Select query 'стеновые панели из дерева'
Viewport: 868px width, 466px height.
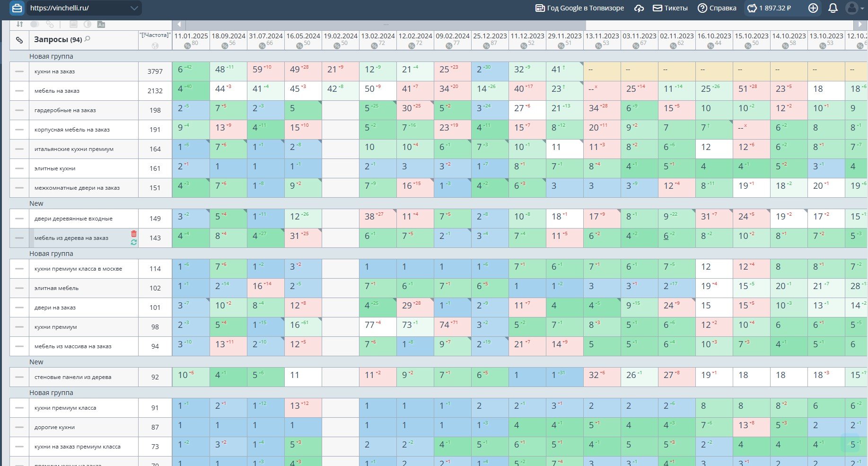(73, 377)
